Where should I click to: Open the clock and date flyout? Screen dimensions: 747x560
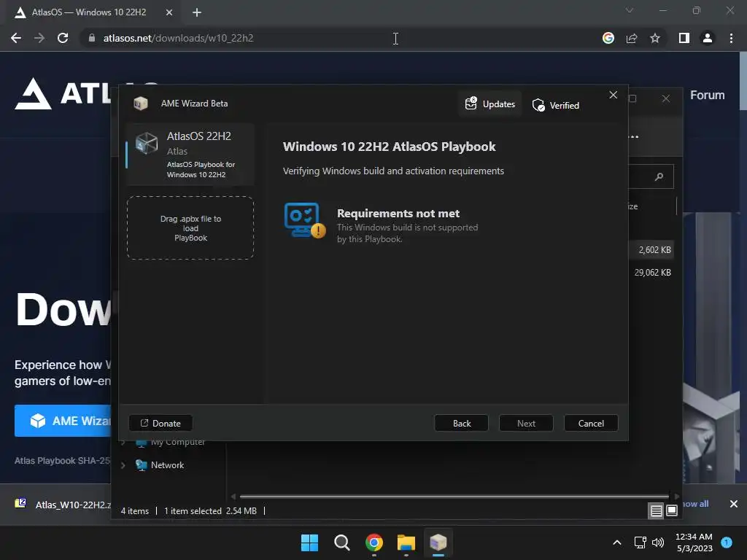click(x=694, y=542)
